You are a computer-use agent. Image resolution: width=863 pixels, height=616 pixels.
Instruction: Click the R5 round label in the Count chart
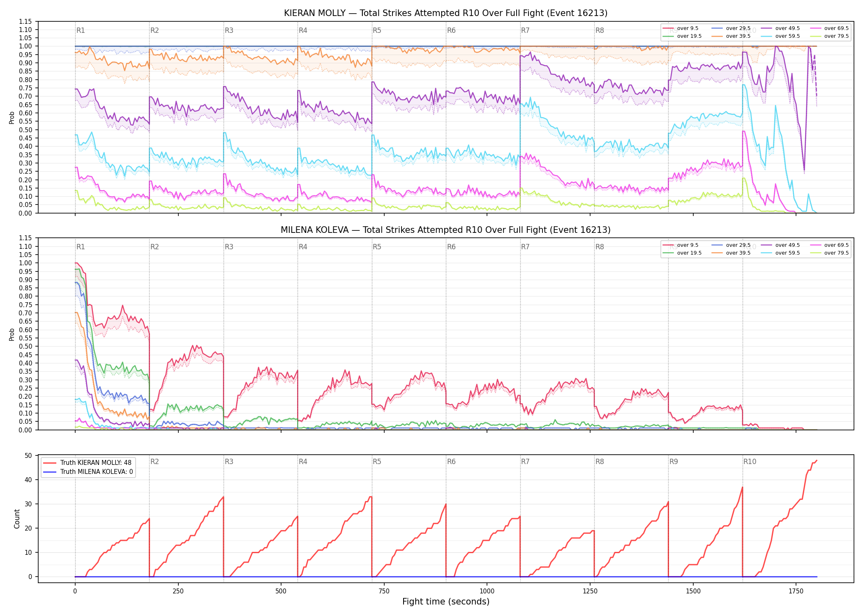pyautogui.click(x=377, y=462)
